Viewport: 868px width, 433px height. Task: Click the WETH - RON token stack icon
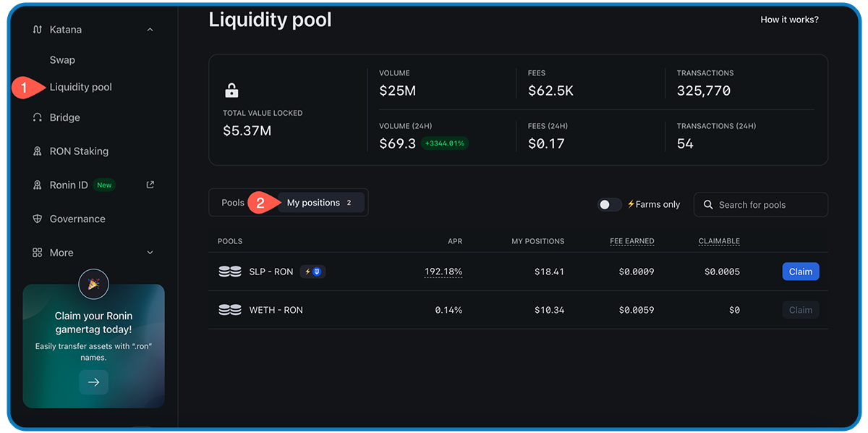[x=230, y=309]
